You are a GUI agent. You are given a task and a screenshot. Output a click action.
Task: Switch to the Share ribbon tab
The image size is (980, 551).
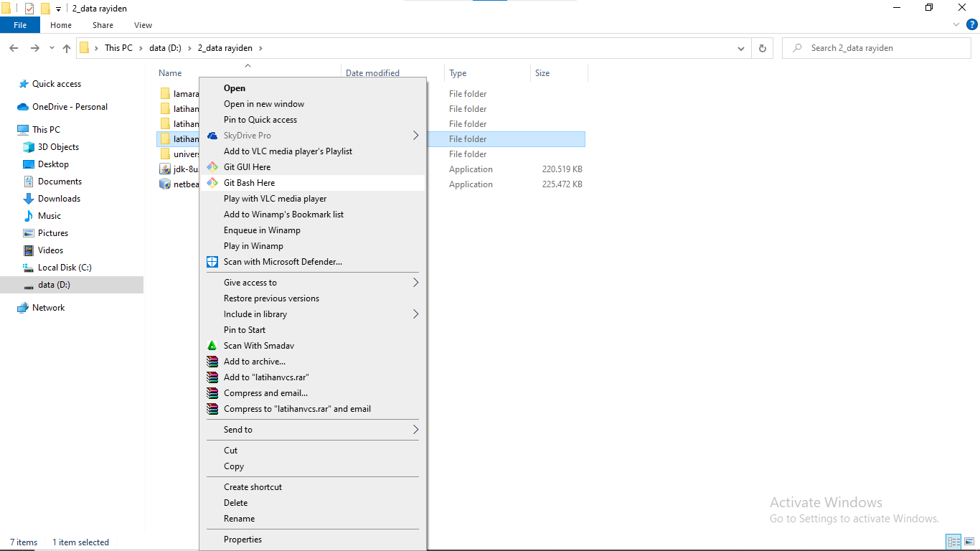[x=103, y=25]
